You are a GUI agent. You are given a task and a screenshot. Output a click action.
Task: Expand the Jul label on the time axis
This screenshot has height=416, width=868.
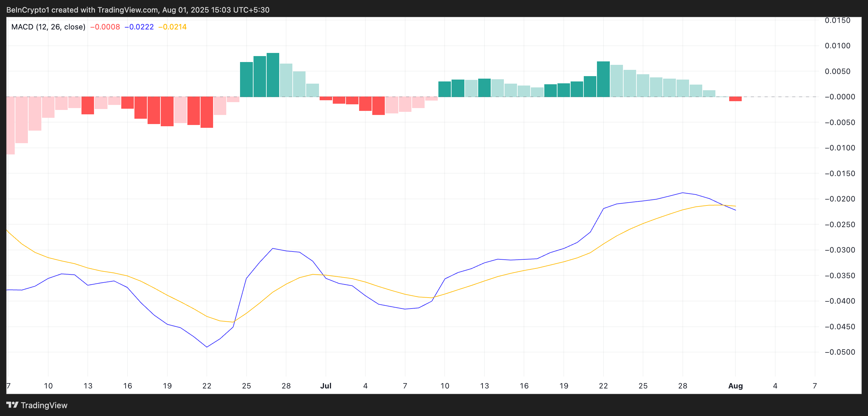[x=326, y=386]
